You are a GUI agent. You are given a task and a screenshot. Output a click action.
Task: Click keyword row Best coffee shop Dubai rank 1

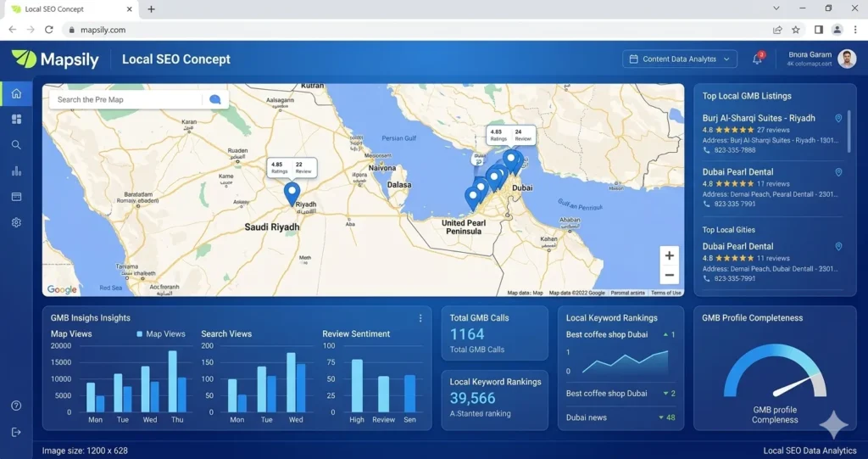(620, 334)
